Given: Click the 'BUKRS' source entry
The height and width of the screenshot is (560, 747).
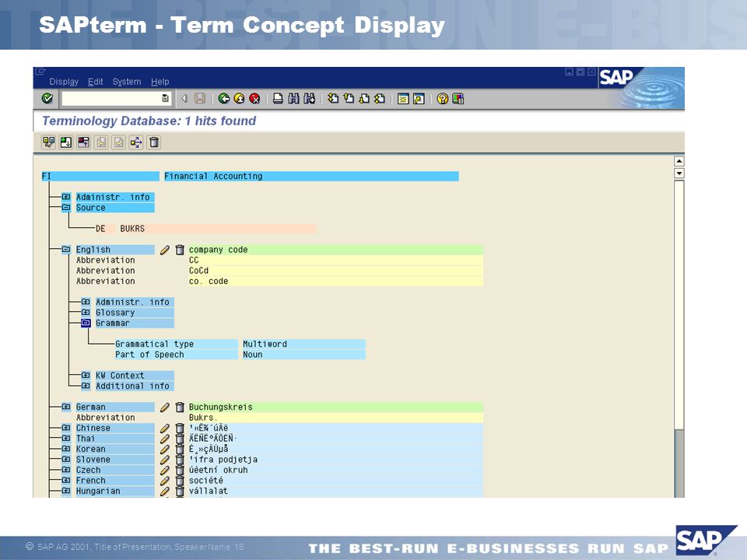Looking at the screenshot, I should tap(217, 229).
